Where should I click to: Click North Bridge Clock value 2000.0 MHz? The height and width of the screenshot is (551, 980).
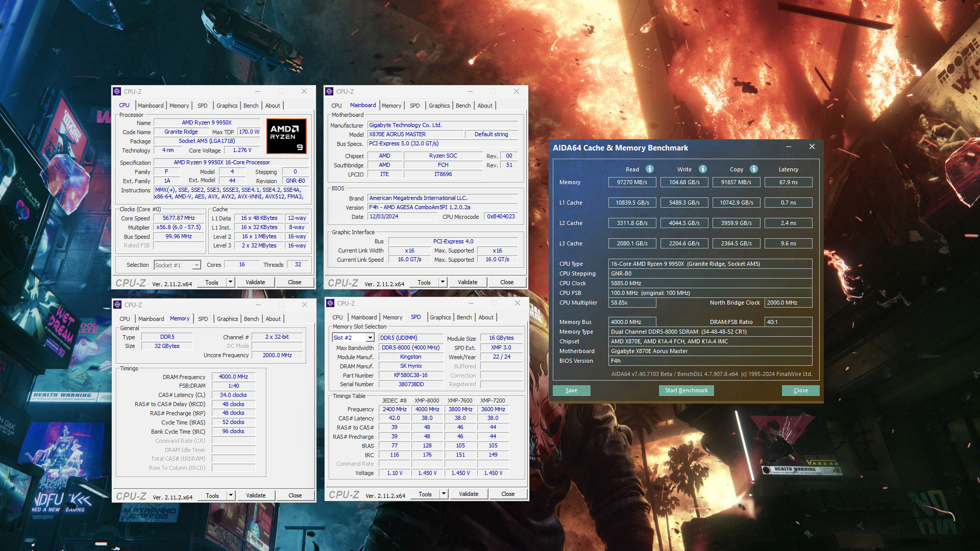(789, 303)
